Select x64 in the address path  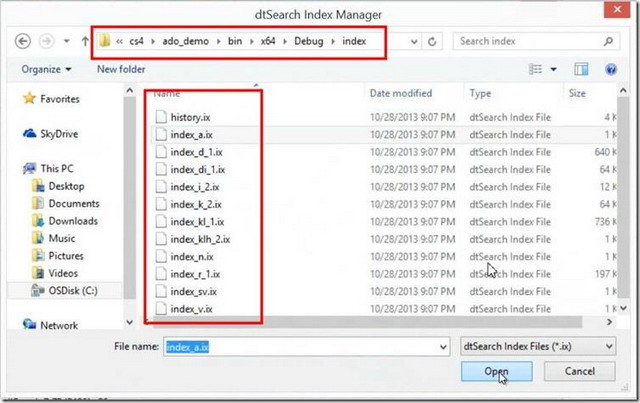point(268,41)
